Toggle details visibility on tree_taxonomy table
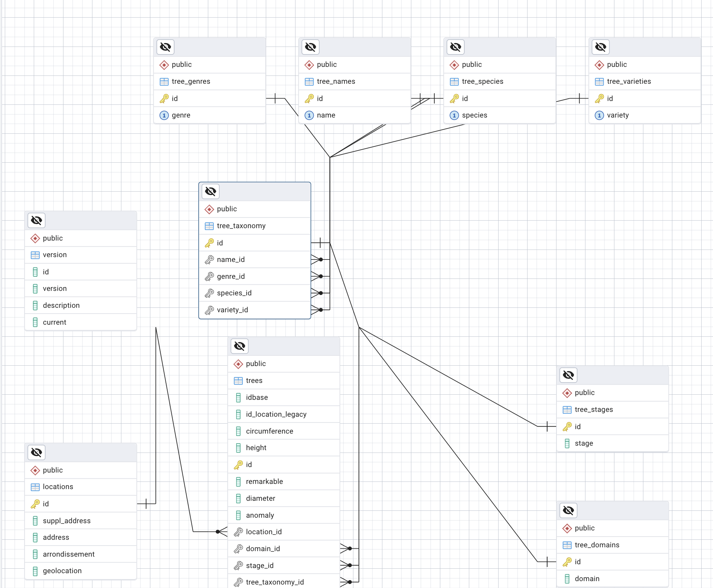 pos(211,191)
